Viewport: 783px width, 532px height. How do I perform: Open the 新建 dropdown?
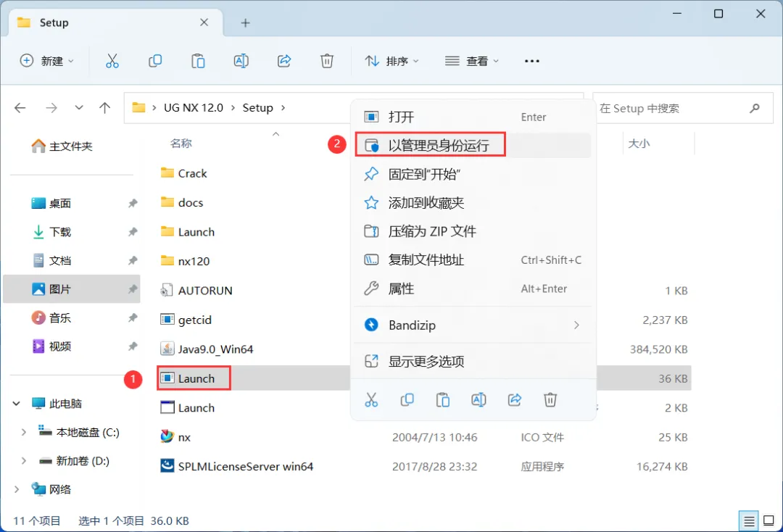point(47,61)
